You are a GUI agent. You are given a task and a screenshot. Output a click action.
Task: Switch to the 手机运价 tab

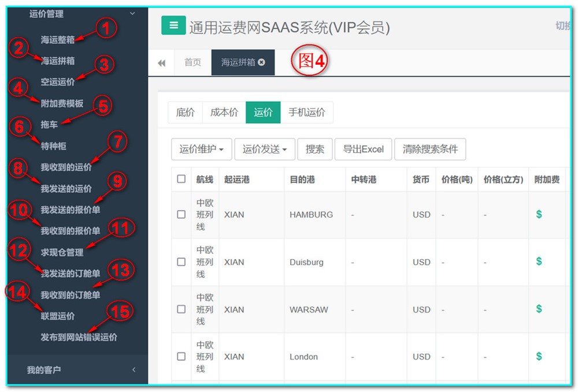click(306, 113)
